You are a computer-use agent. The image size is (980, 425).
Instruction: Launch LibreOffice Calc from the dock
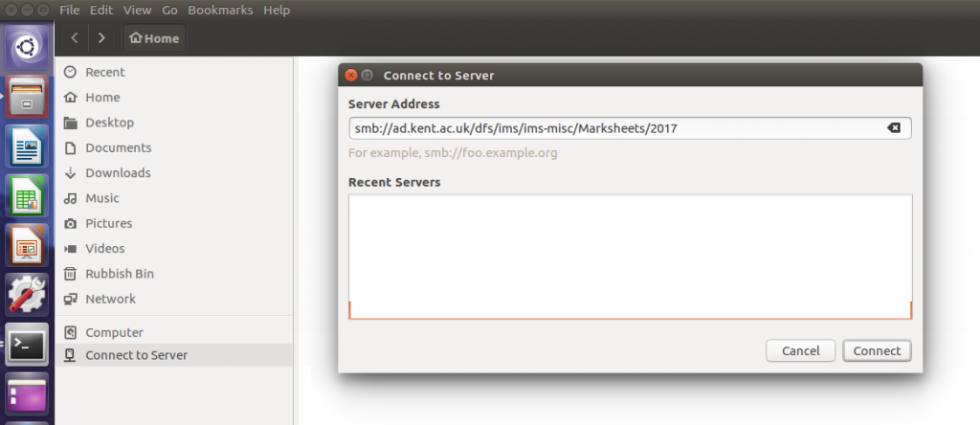tap(27, 195)
